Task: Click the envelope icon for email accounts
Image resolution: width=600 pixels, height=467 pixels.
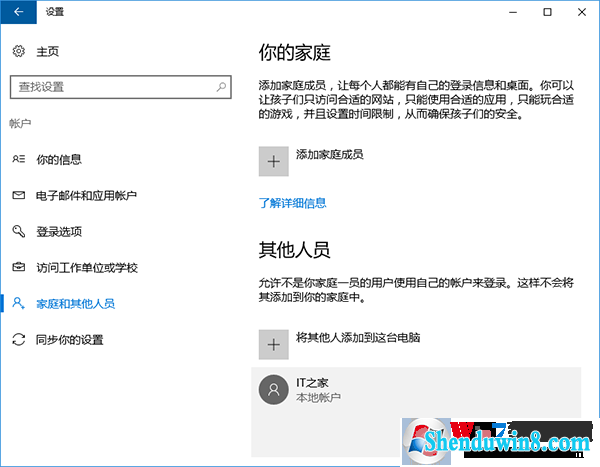Action: click(19, 195)
